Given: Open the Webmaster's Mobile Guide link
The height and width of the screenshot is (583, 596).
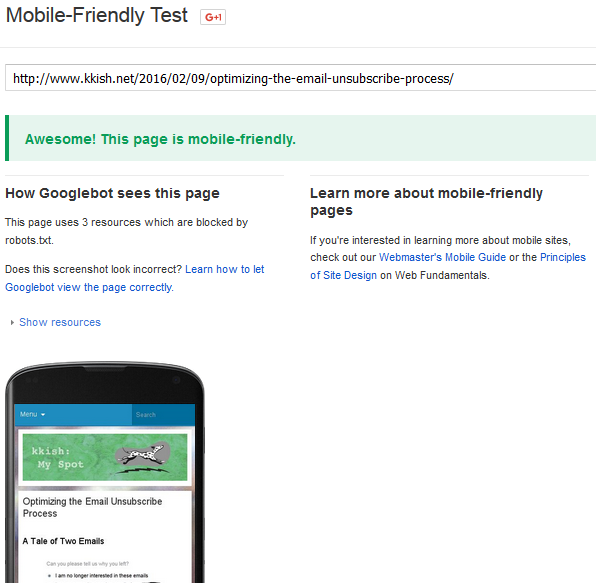Looking at the screenshot, I should (442, 257).
